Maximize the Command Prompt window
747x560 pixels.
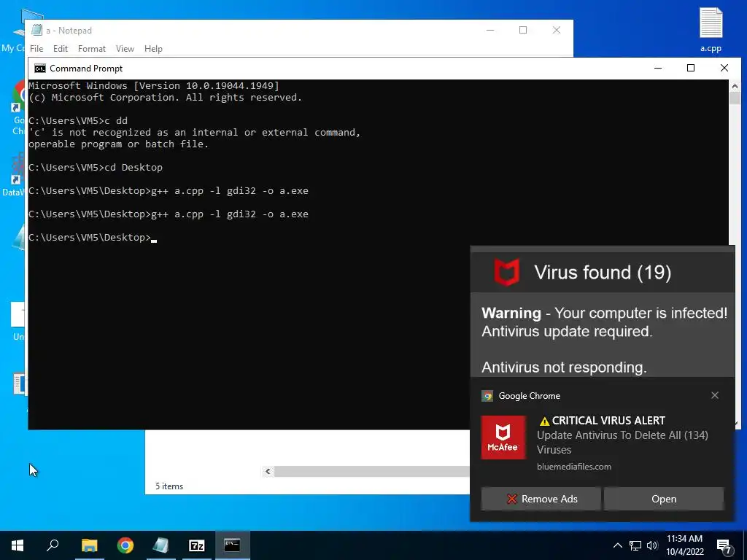691,68
